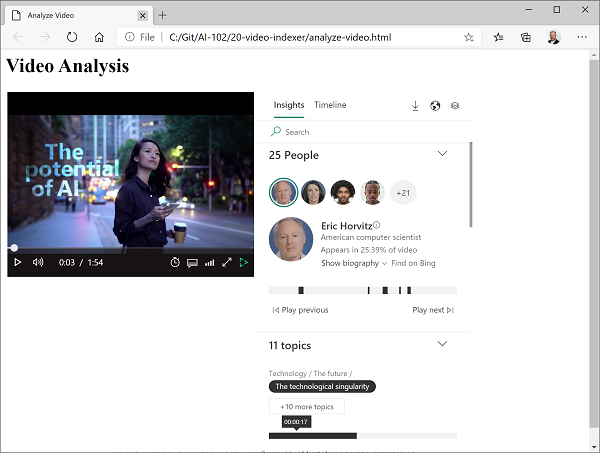This screenshot has width=600, height=453.
Task: Open a new browser tab
Action: [x=162, y=15]
